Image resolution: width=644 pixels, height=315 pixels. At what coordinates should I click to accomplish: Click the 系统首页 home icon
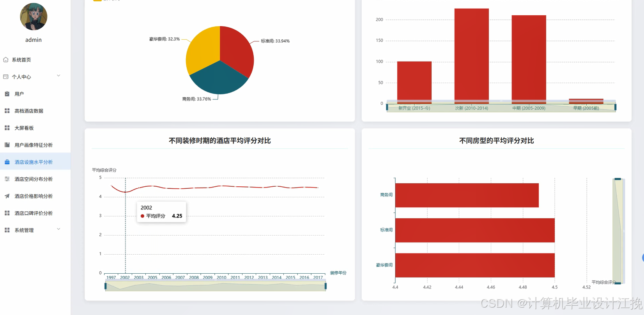[5, 60]
